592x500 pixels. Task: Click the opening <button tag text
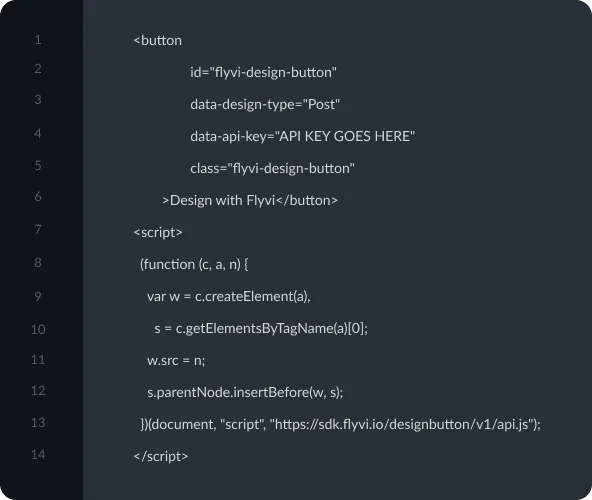[x=157, y=40]
